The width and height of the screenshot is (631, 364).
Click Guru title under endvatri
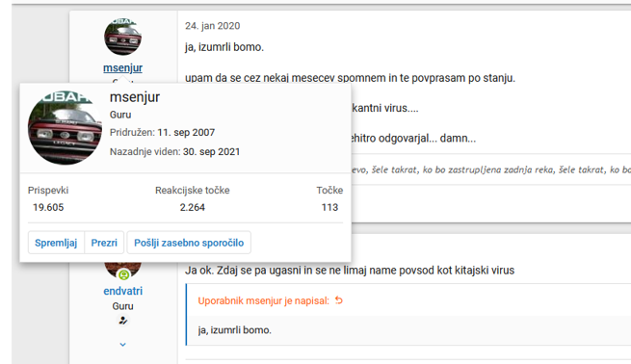(122, 306)
